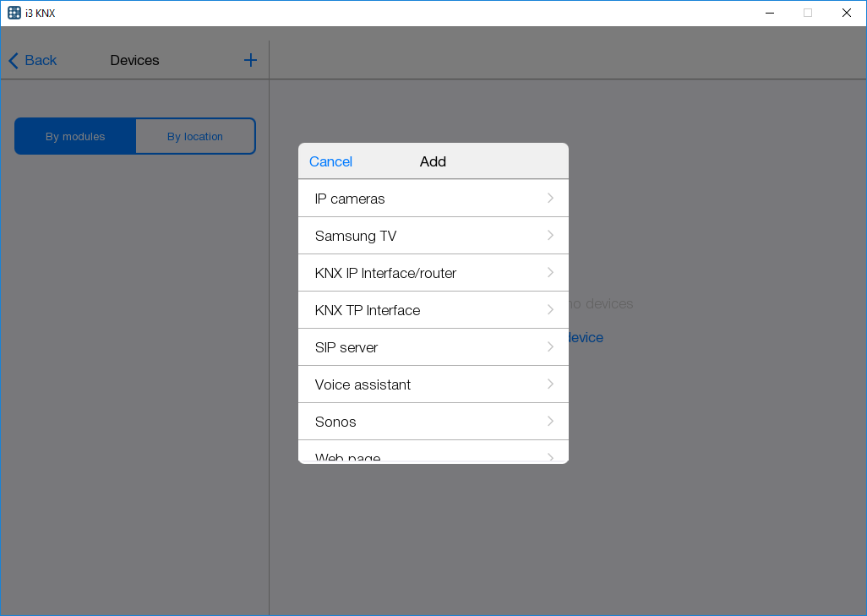Choose Voice assistant option
The width and height of the screenshot is (867, 616).
pos(363,384)
